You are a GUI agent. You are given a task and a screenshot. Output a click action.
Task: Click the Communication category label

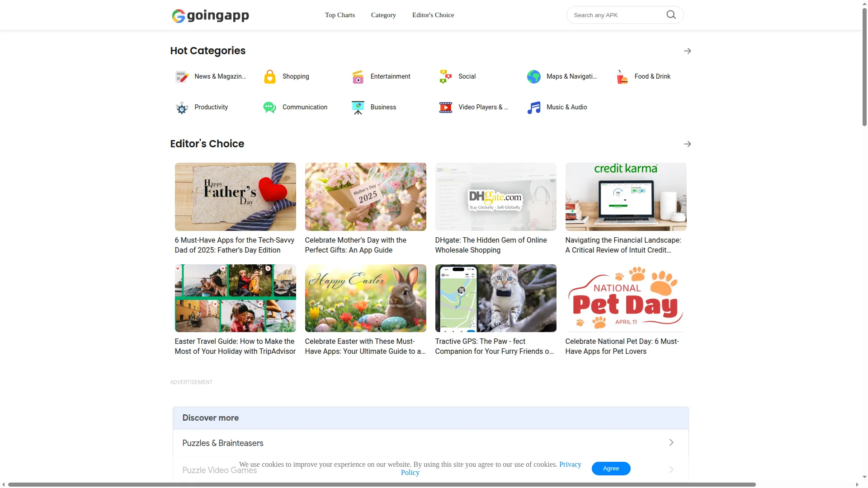pyautogui.click(x=305, y=107)
